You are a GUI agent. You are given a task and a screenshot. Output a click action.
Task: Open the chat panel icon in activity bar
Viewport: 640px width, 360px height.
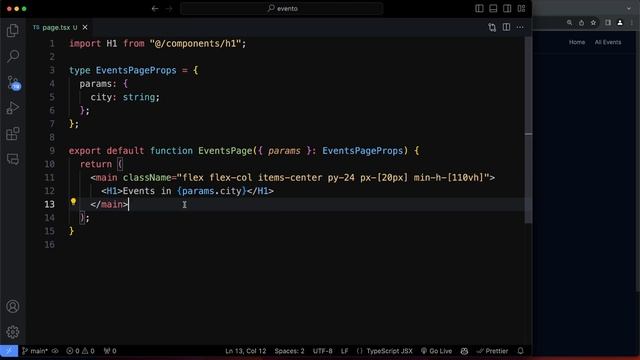13,159
